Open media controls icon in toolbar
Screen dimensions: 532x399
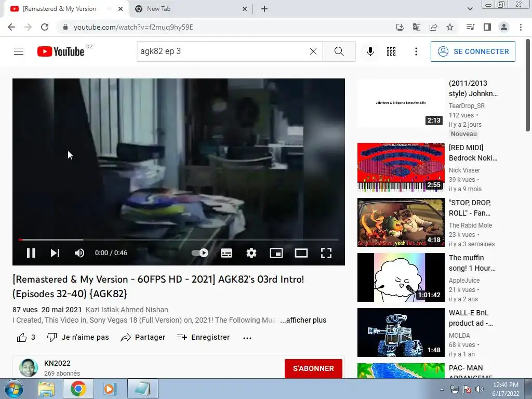470,27
